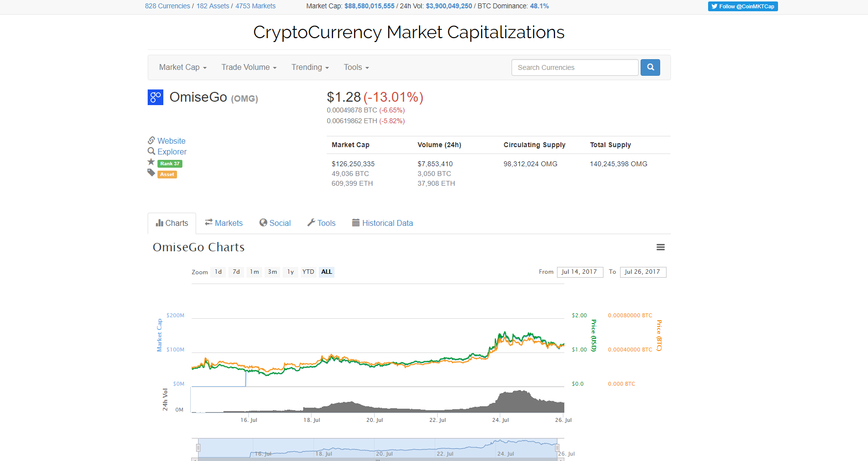868x461 pixels.
Task: Click the Market Cap axis label
Action: coord(159,335)
